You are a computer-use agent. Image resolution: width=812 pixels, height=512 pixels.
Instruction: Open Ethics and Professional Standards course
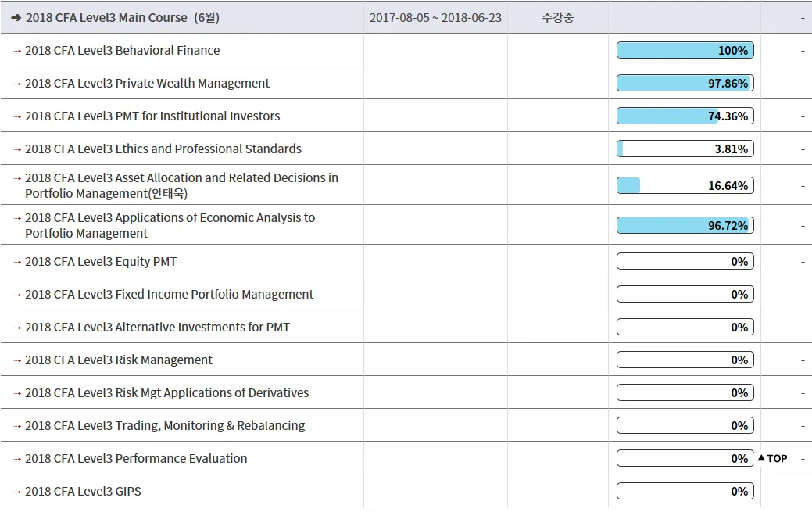pyautogui.click(x=163, y=149)
